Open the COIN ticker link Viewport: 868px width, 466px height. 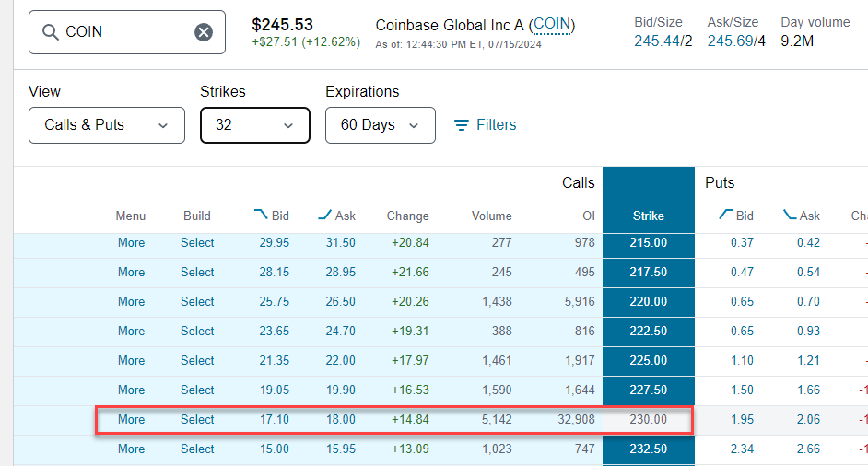551,24
